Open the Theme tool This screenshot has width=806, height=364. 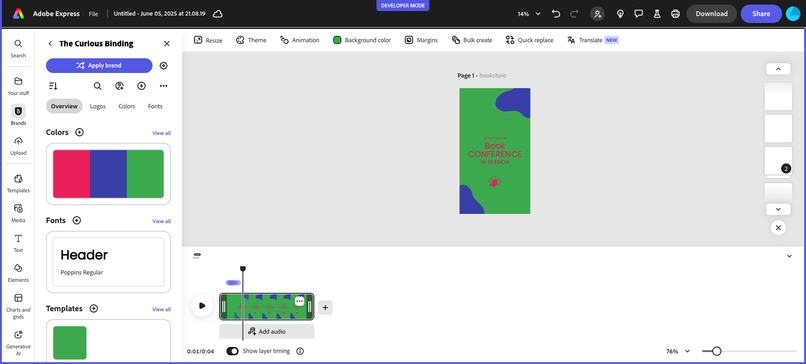point(251,40)
